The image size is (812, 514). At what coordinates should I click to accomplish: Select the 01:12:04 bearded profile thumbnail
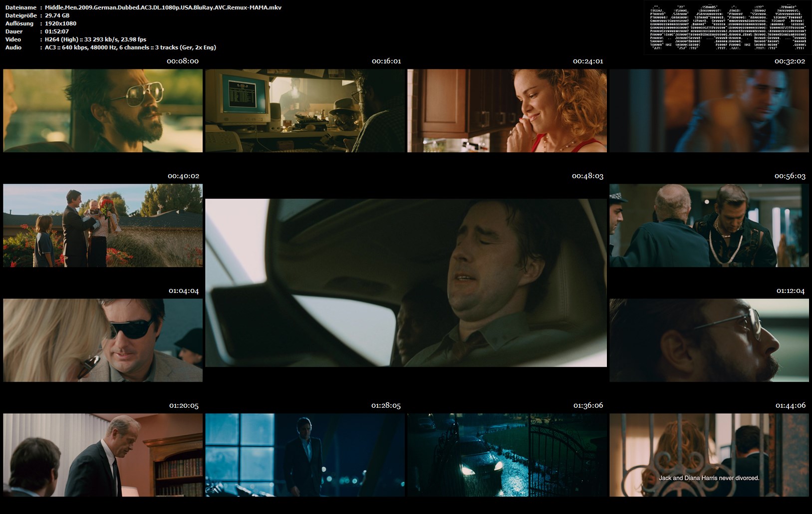coord(709,340)
